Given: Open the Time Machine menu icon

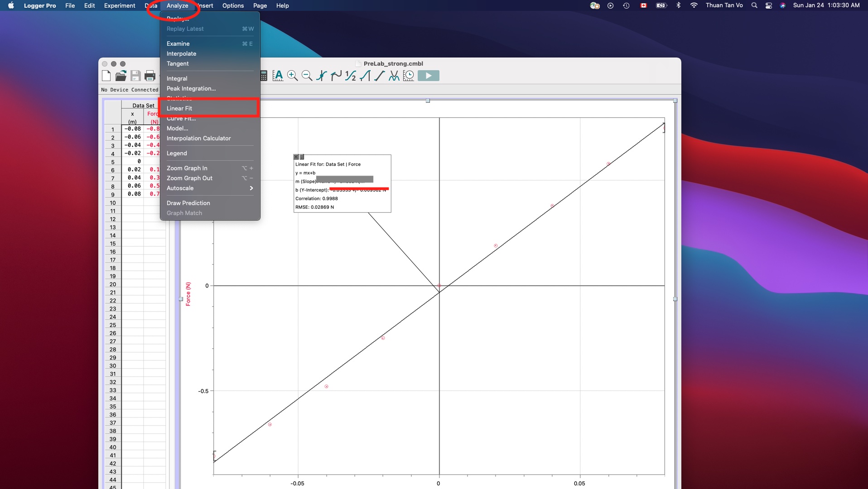Looking at the screenshot, I should pos(626,5).
